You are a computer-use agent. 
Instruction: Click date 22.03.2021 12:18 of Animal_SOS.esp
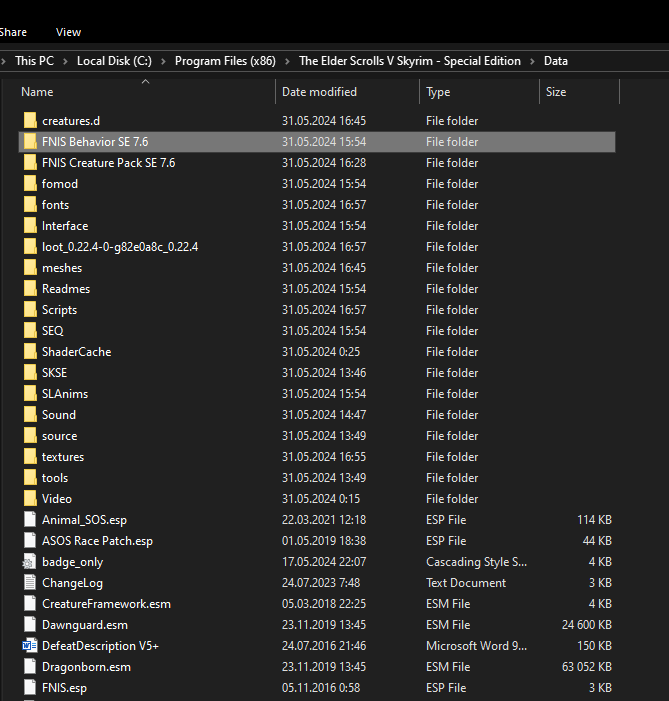point(324,520)
